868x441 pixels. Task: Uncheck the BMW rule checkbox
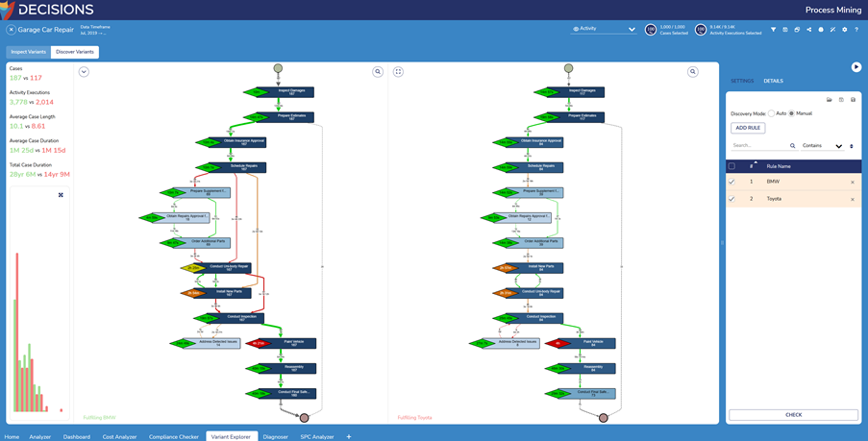point(732,182)
